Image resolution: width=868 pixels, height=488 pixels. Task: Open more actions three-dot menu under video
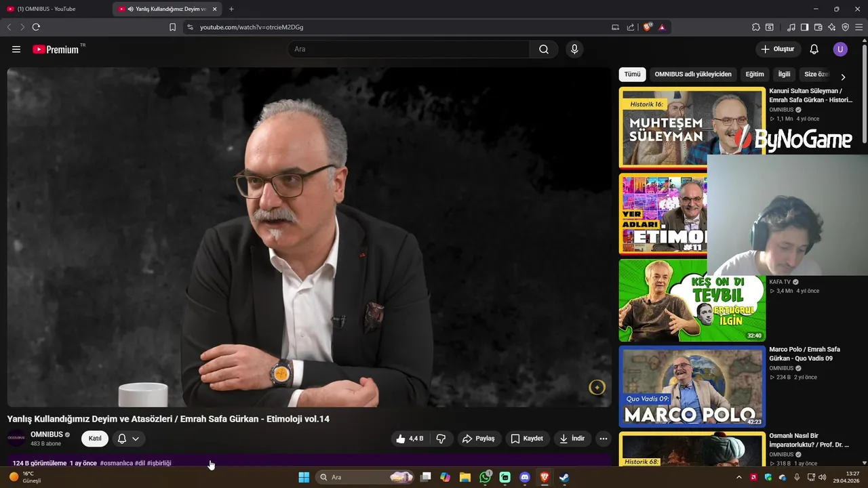click(604, 439)
